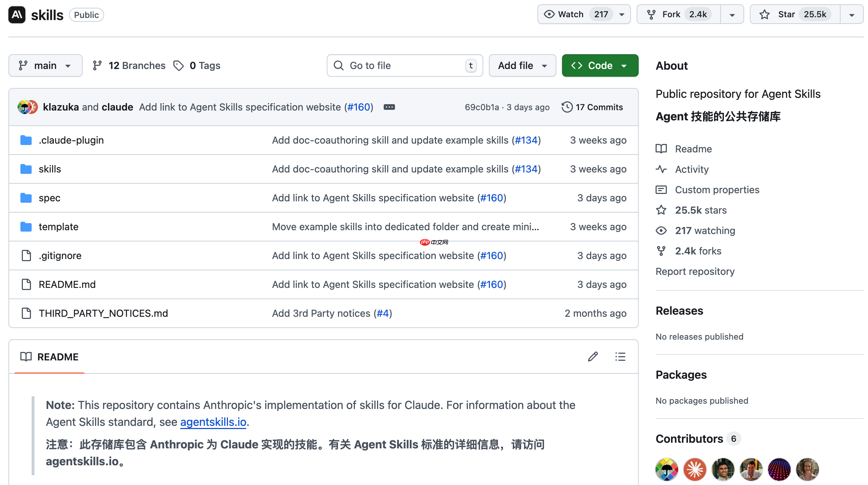The width and height of the screenshot is (868, 485).
Task: Click the tag icon next to 0 Tags
Action: 179,65
